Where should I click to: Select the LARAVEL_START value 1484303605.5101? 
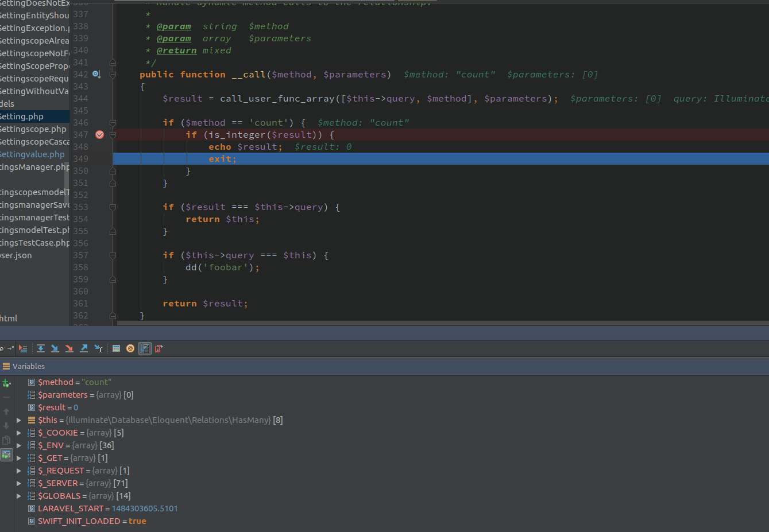pos(145,508)
